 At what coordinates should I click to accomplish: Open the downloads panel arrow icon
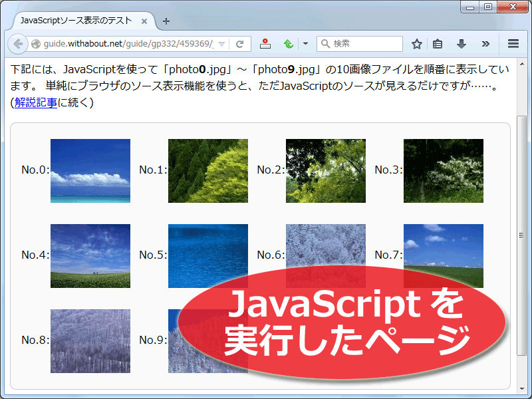click(462, 44)
